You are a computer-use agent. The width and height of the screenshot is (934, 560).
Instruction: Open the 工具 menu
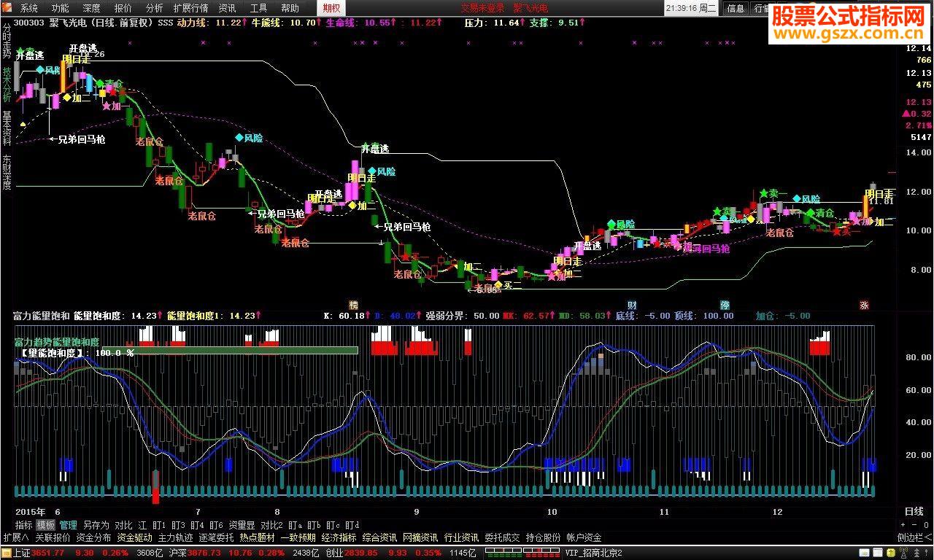coord(258,8)
